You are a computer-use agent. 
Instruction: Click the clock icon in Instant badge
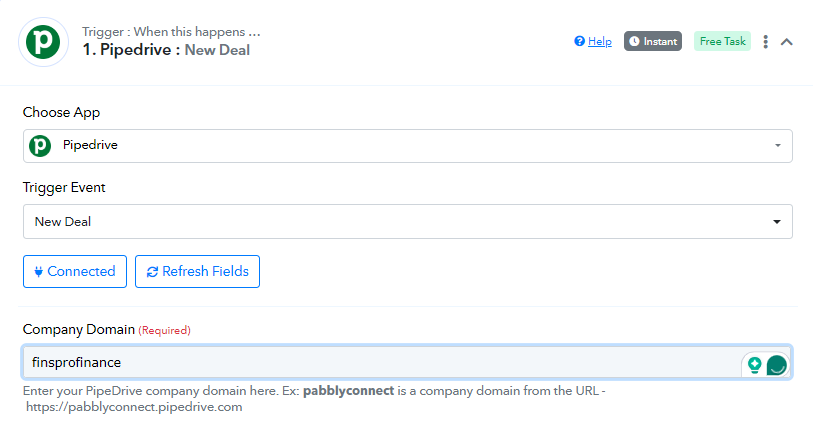tap(634, 41)
